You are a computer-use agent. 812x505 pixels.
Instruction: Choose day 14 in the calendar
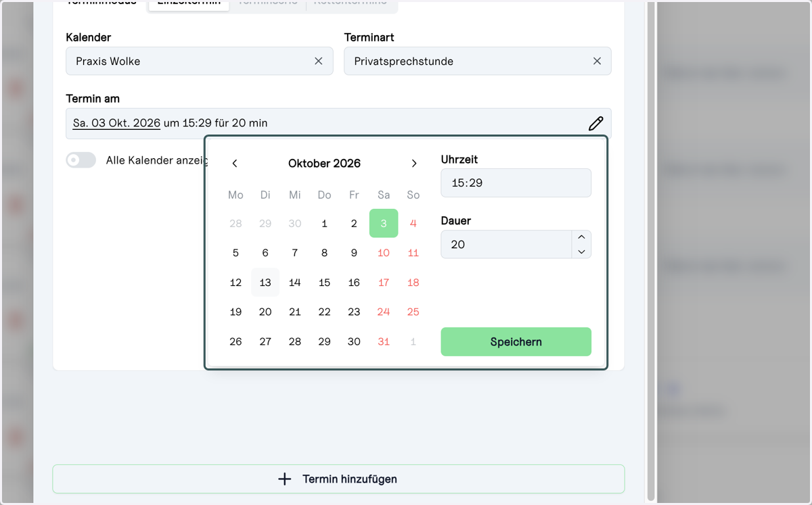295,283
